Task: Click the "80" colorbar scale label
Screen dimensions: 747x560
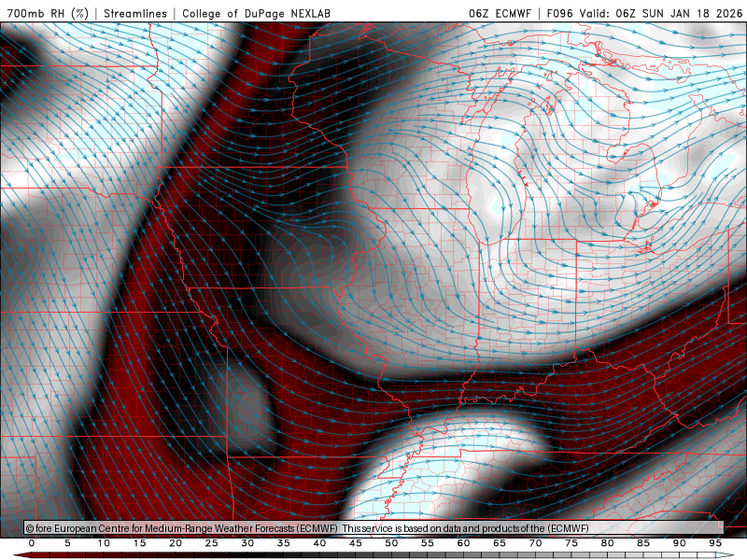Action: pos(607,543)
